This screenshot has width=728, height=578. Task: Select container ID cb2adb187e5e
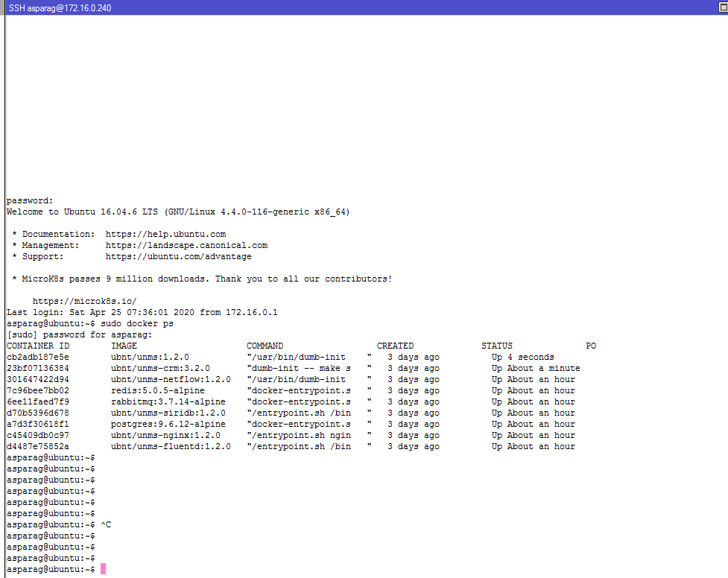tap(38, 357)
